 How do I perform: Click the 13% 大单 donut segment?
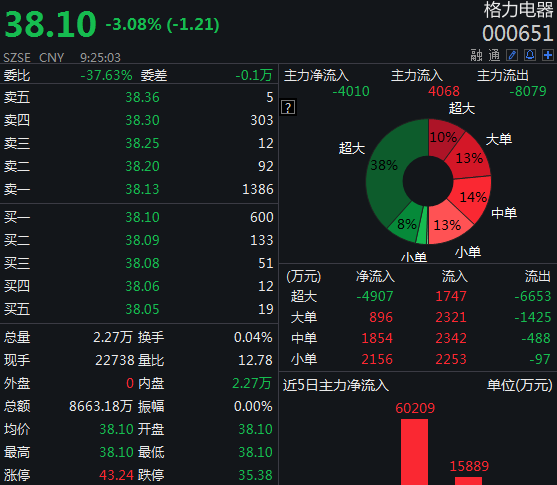tap(469, 159)
